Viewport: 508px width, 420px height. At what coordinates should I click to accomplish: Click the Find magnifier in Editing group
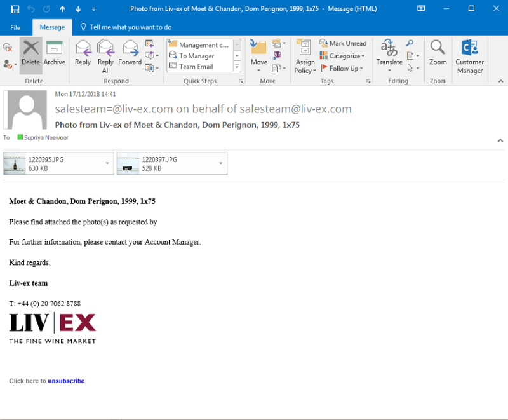coord(410,43)
